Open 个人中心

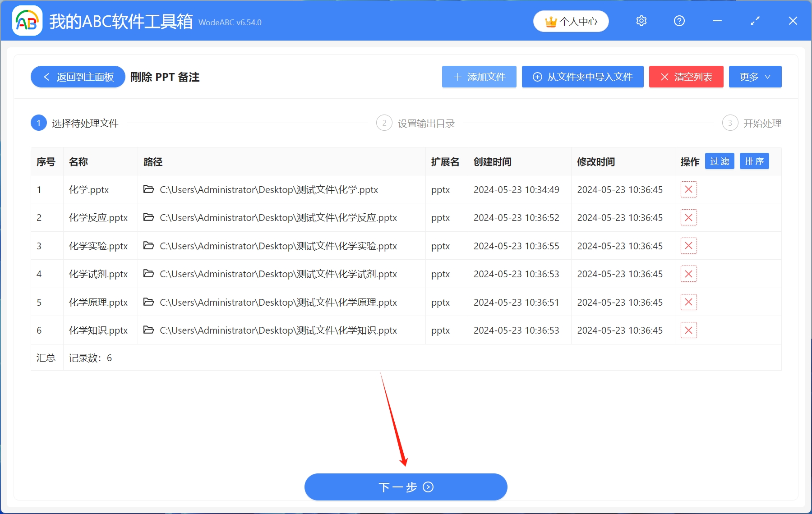571,21
